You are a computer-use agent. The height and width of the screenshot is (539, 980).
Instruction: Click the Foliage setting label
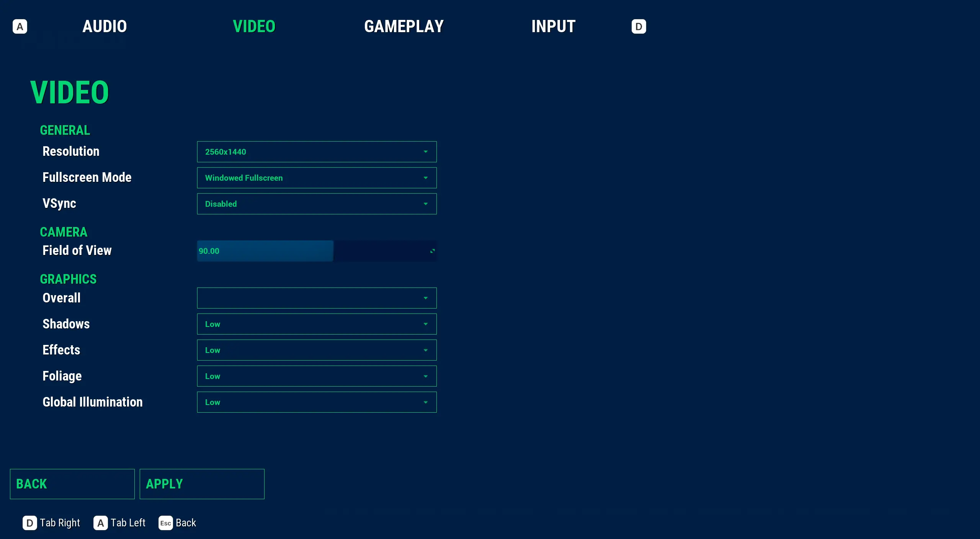click(x=62, y=376)
